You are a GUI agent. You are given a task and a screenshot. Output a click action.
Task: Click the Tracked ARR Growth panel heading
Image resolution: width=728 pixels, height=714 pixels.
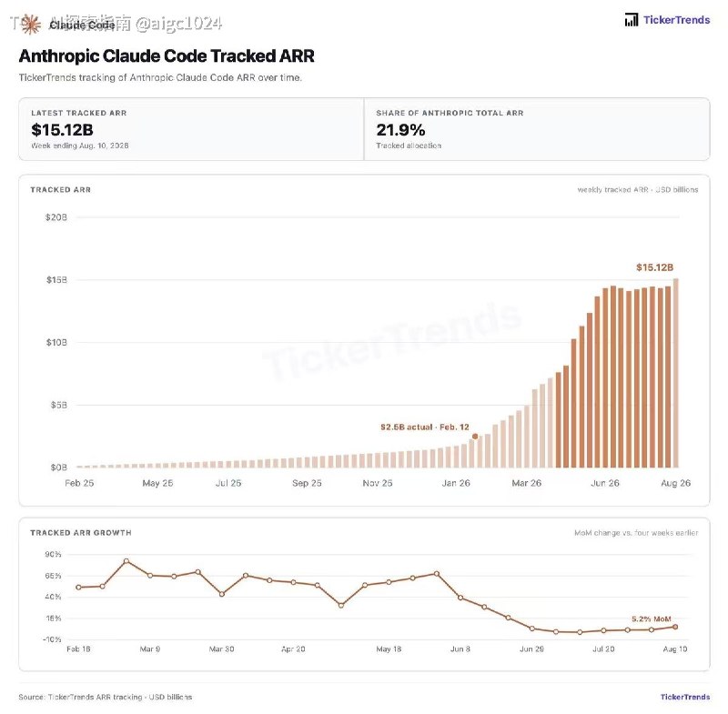tap(81, 533)
